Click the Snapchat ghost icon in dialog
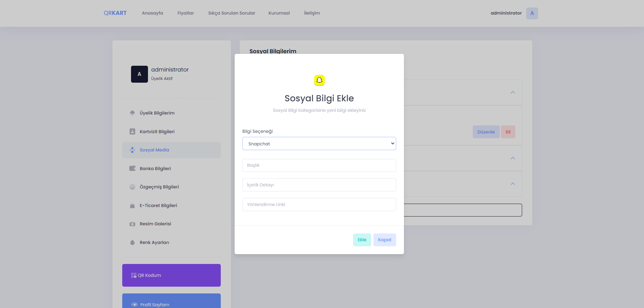Screen dimensions: 644x308 [319, 80]
